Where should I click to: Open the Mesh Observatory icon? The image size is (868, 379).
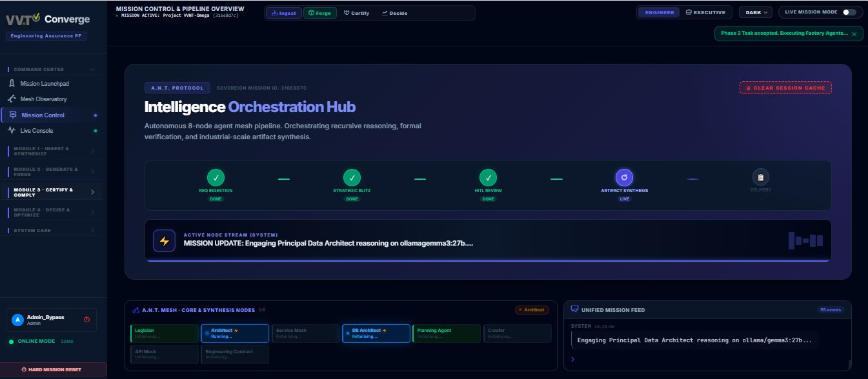click(12, 99)
